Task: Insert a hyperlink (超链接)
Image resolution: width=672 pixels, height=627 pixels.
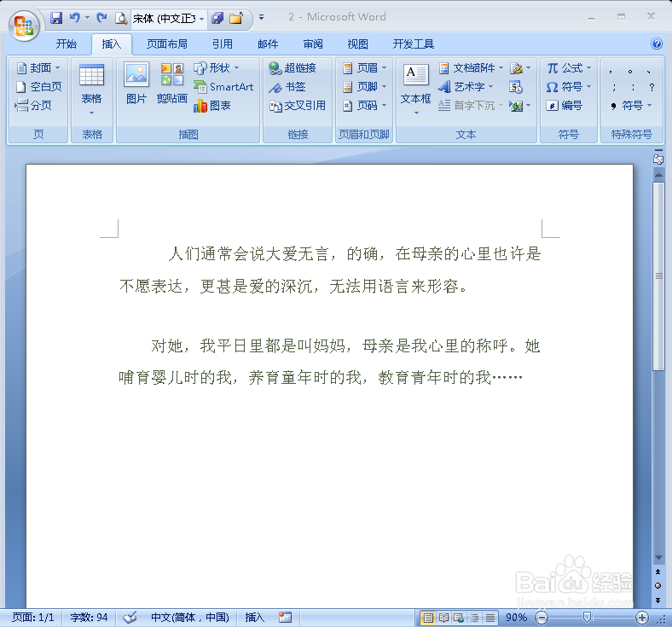Action: pyautogui.click(x=293, y=67)
